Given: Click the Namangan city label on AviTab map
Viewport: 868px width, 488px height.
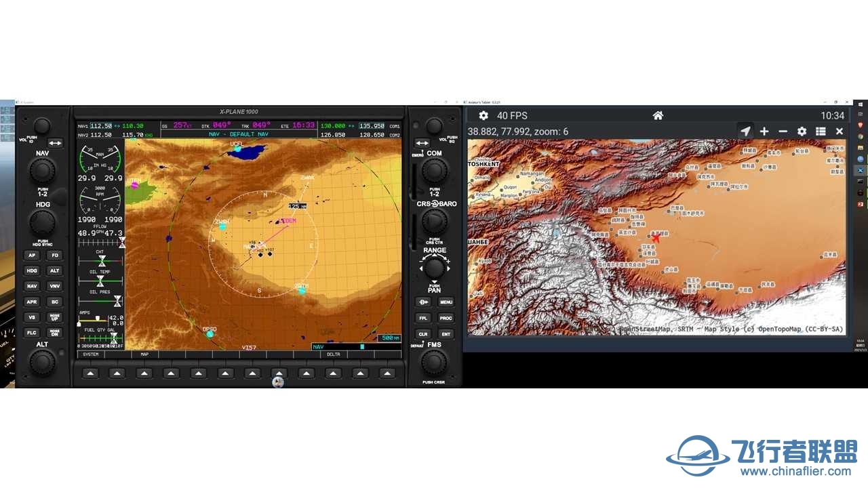Looking at the screenshot, I should click(x=532, y=174).
